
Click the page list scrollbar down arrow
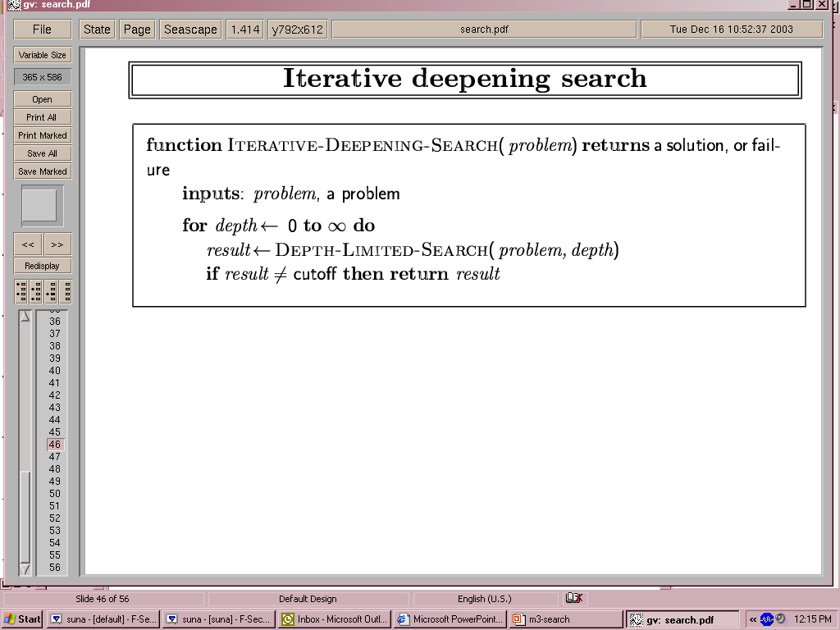pyautogui.click(x=25, y=568)
